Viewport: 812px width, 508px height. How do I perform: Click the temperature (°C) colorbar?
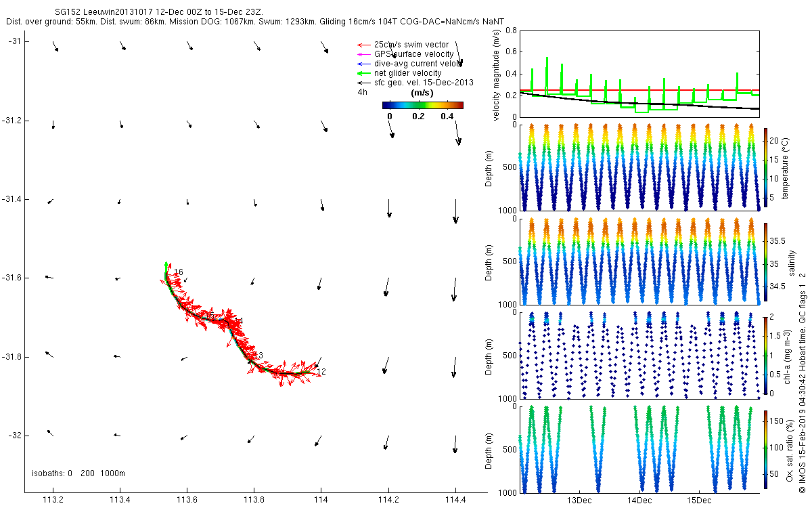click(766, 167)
